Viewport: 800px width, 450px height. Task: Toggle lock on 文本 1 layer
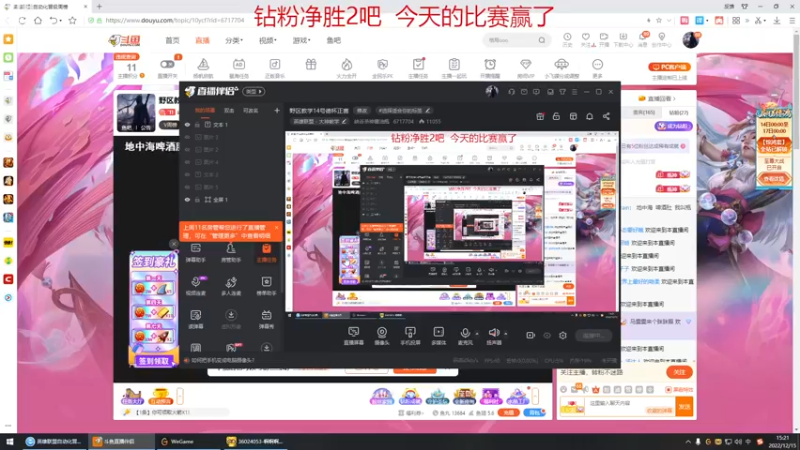pyautogui.click(x=197, y=124)
